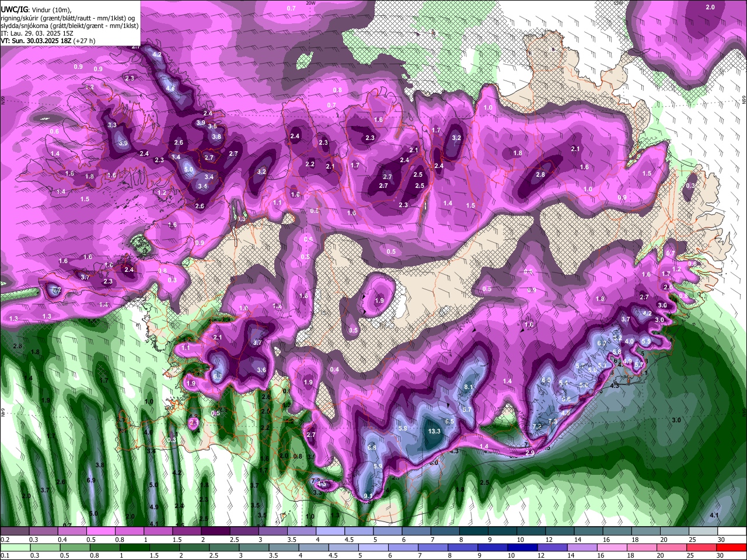Click the 9.1 value near the south coast
This screenshot has height=560, width=747.
(368, 496)
